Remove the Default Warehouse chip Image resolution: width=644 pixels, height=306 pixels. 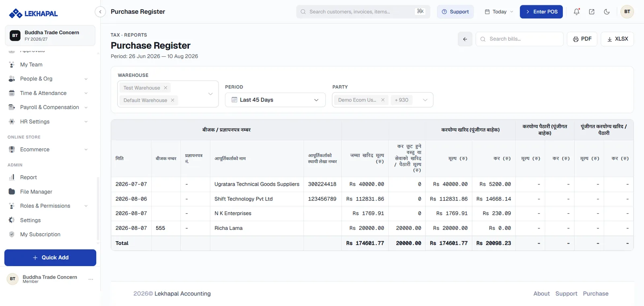click(x=173, y=100)
